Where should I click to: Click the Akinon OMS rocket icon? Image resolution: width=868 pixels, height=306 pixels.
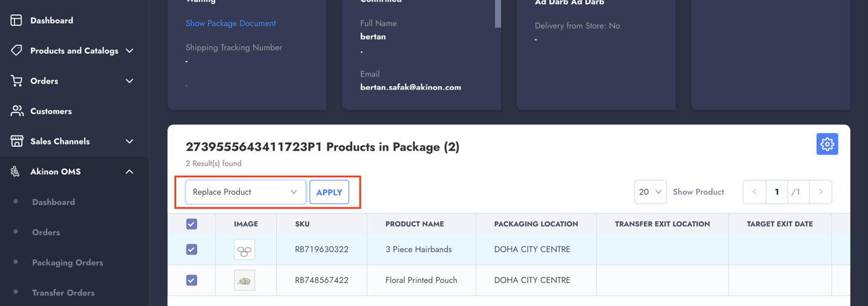tap(15, 172)
